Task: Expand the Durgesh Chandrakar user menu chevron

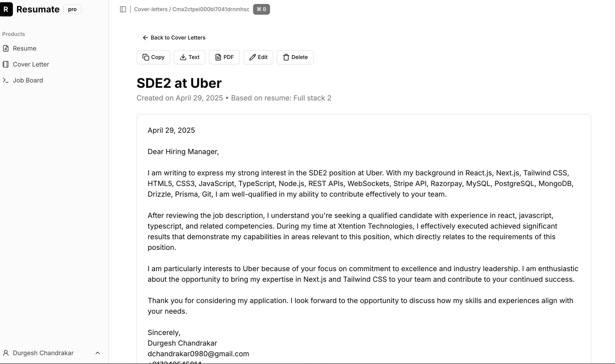Action: click(97, 353)
